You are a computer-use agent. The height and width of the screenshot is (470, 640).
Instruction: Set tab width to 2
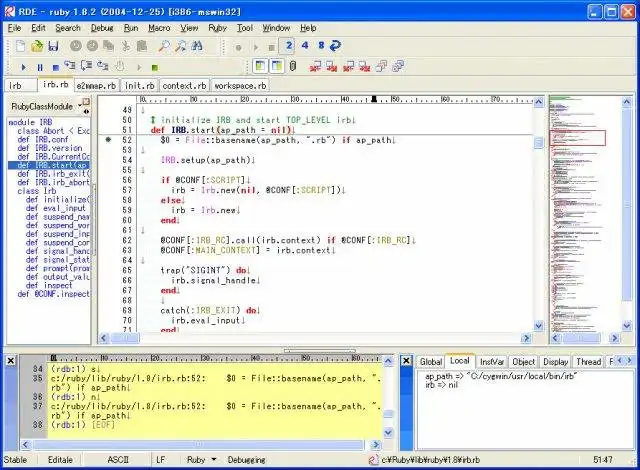pyautogui.click(x=289, y=45)
